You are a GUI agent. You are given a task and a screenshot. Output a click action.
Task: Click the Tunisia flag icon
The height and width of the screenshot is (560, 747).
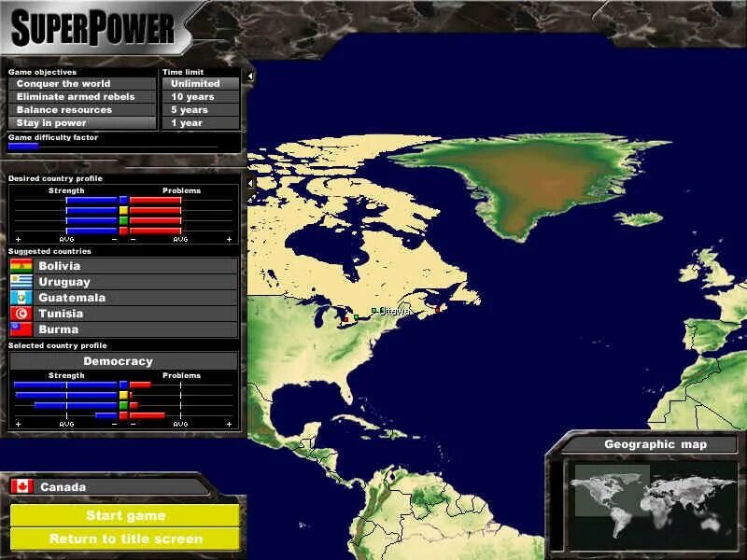pyautogui.click(x=21, y=314)
